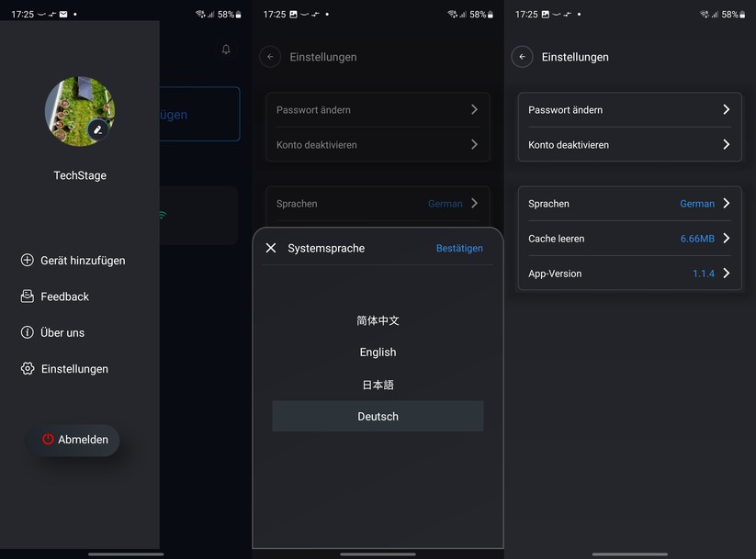Close the Systemsprache dialog with X
This screenshot has height=559, width=756.
coord(271,248)
